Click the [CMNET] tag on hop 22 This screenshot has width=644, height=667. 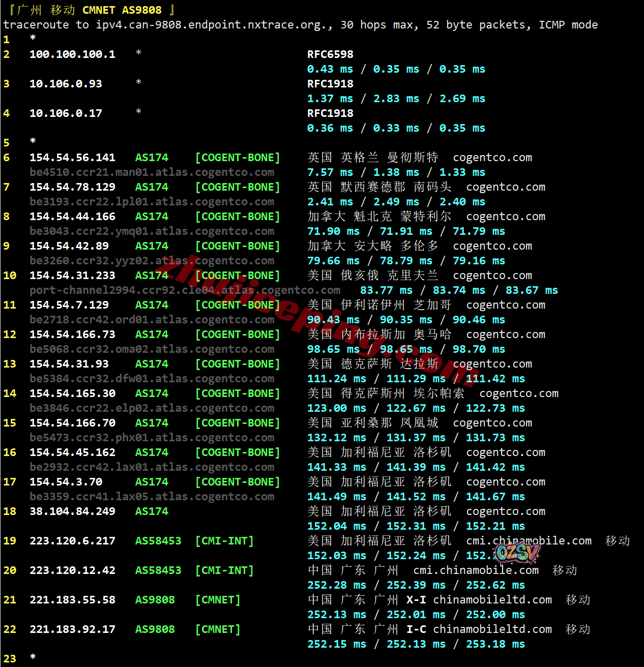pyautogui.click(x=218, y=629)
